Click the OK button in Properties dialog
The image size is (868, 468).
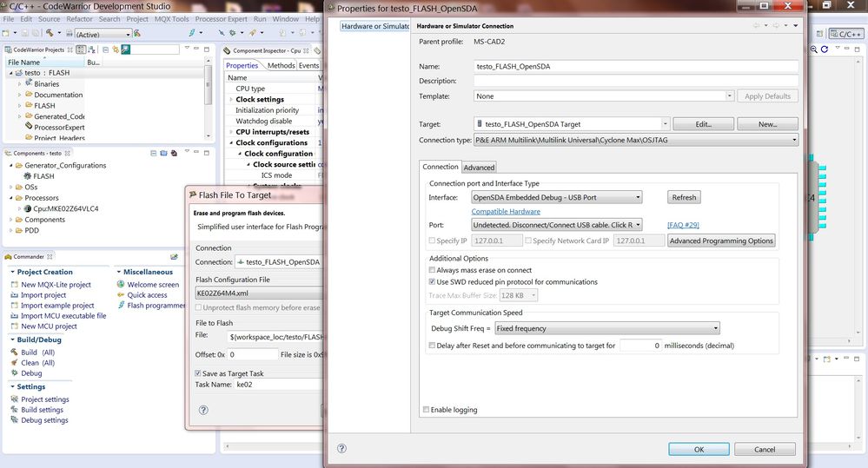tap(699, 449)
